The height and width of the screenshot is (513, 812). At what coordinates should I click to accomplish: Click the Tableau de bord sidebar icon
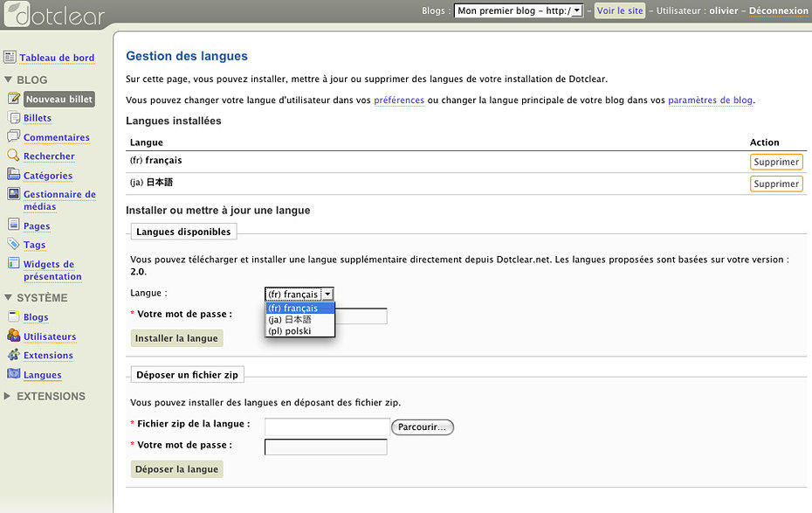[x=10, y=58]
